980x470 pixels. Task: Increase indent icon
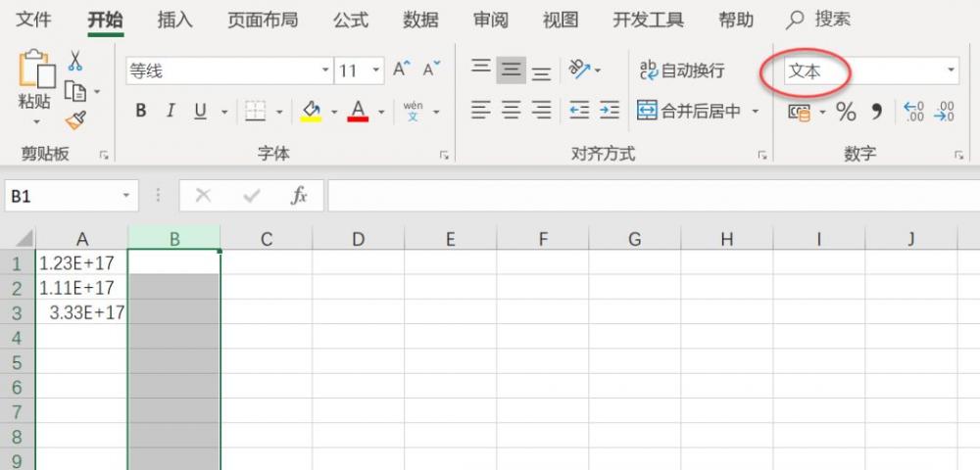[610, 111]
